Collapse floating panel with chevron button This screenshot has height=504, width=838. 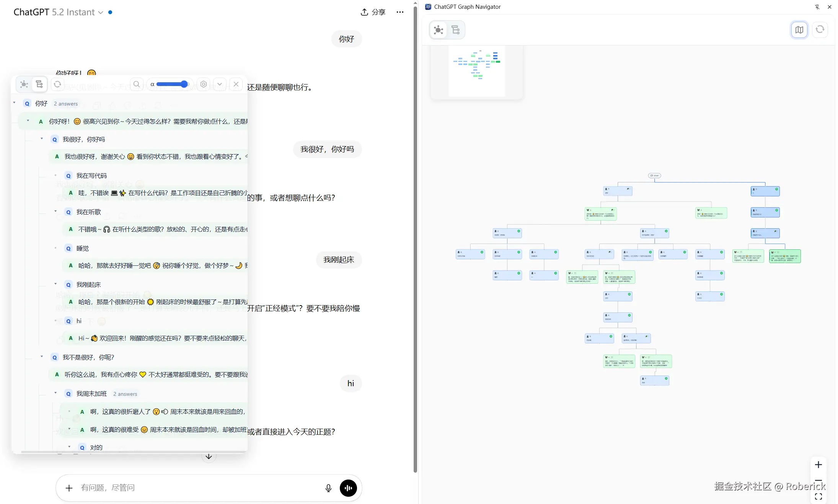(220, 84)
